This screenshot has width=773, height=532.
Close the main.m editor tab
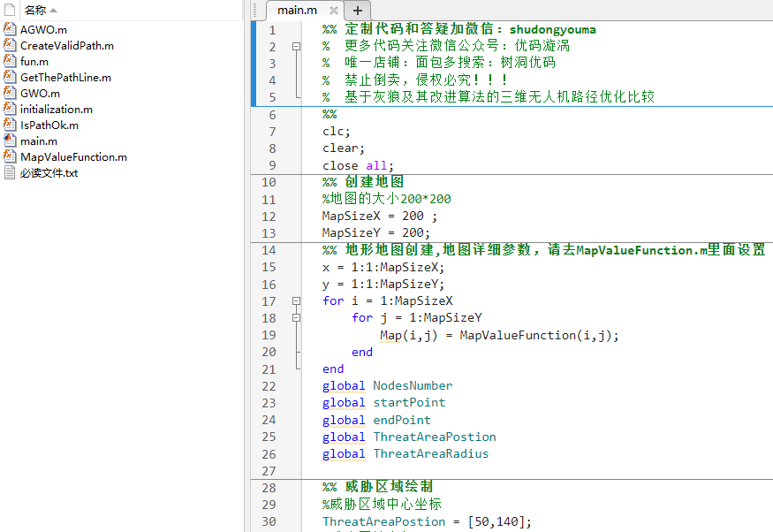333,11
